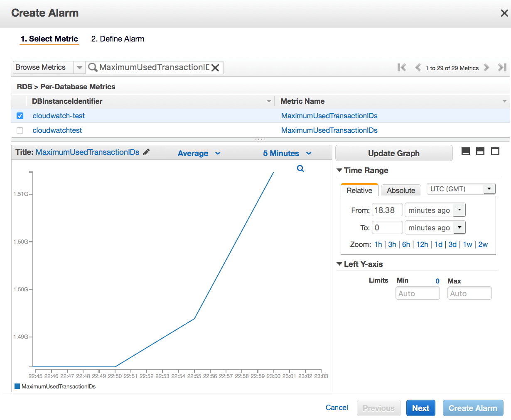Open the cloudwatch-test instance link

59,116
